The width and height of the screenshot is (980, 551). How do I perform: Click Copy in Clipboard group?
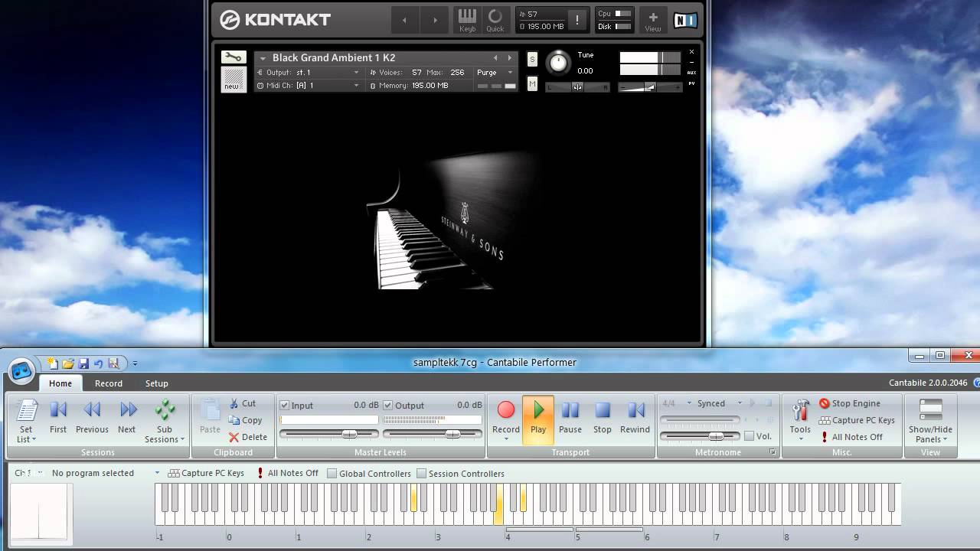[x=245, y=420]
